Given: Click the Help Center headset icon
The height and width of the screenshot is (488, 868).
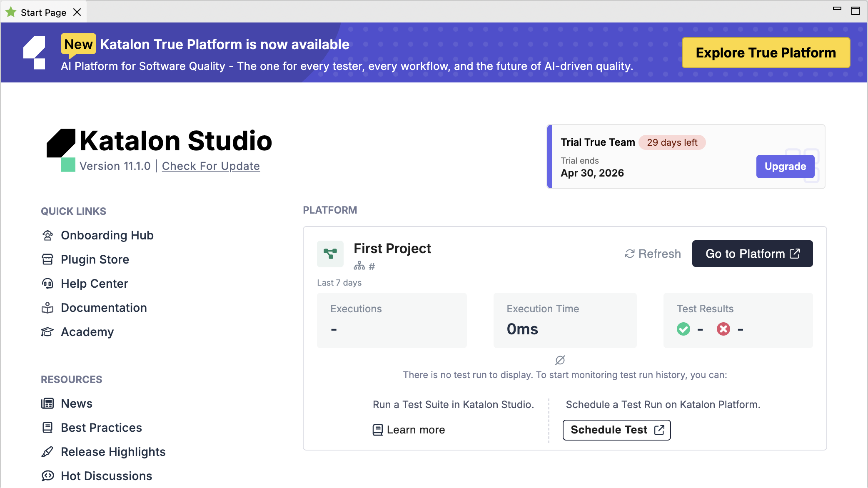Looking at the screenshot, I should 47,284.
